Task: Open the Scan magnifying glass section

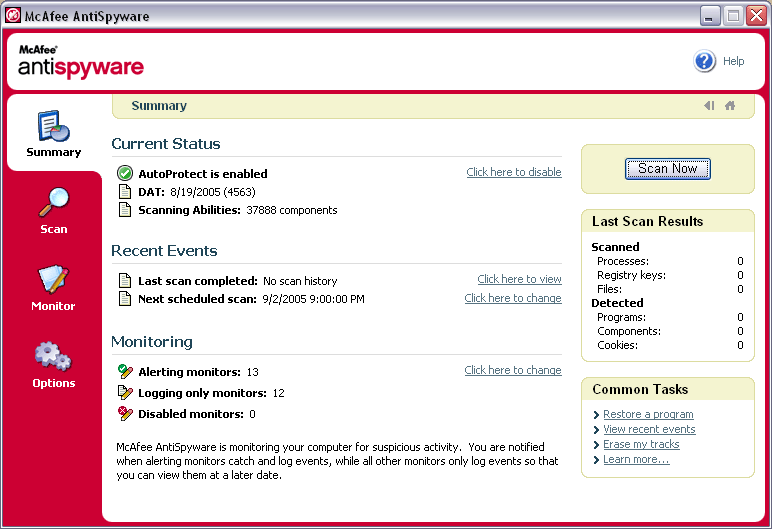Action: pos(54,211)
